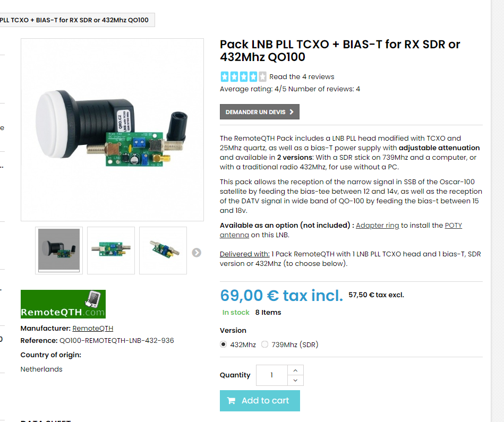Select the 432Mhz version radio button
The height and width of the screenshot is (422, 504).
click(x=224, y=345)
